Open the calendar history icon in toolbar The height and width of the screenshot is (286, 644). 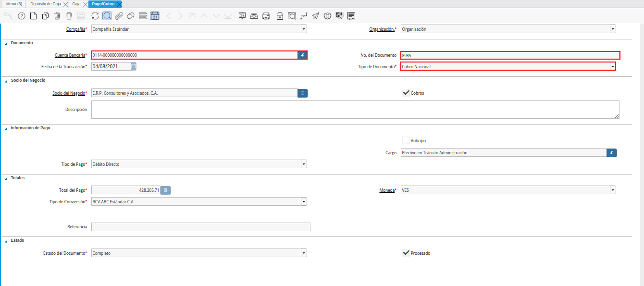154,16
